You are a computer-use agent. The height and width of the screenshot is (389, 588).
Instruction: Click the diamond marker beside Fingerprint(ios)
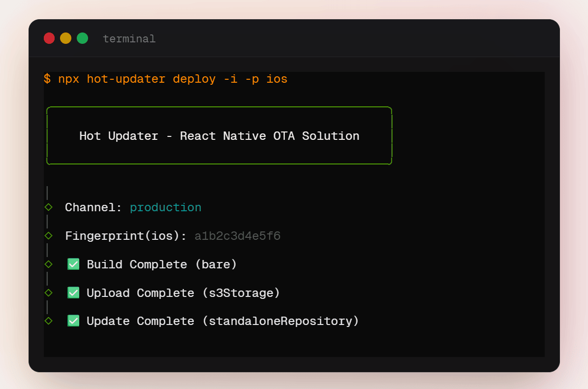pyautogui.click(x=48, y=235)
